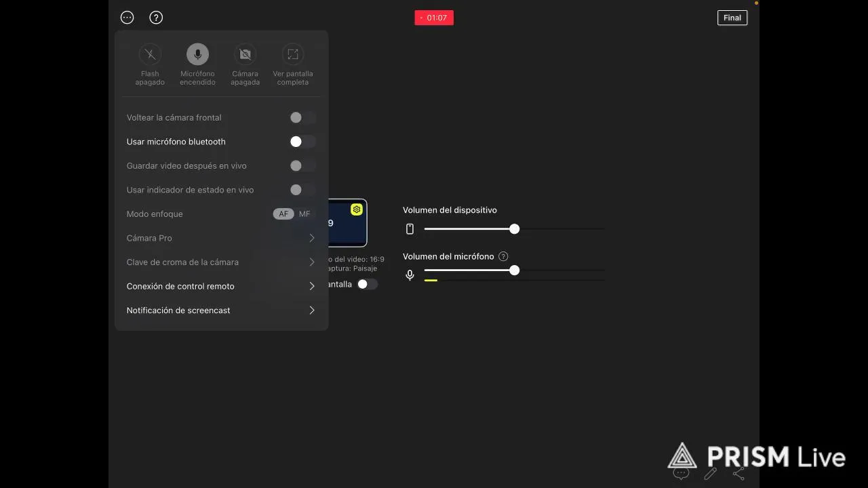This screenshot has height=488, width=868.
Task: Select the pencil draw icon at bottom
Action: pyautogui.click(x=710, y=474)
